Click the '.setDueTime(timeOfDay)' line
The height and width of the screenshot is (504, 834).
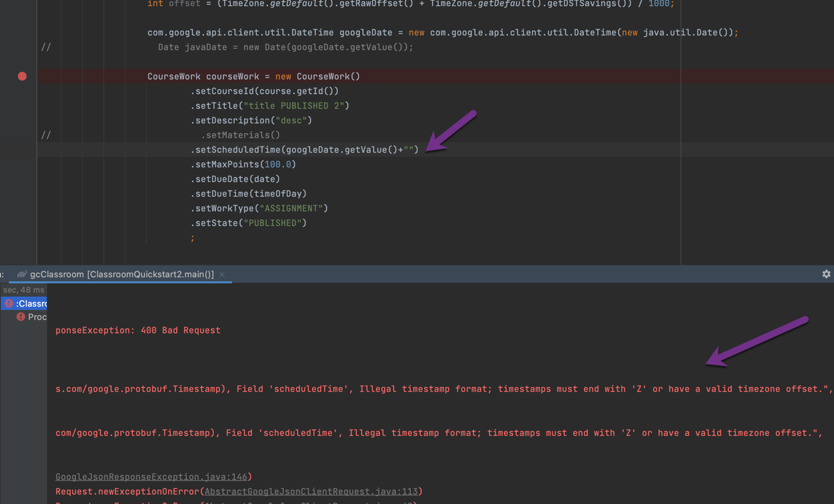click(x=249, y=194)
